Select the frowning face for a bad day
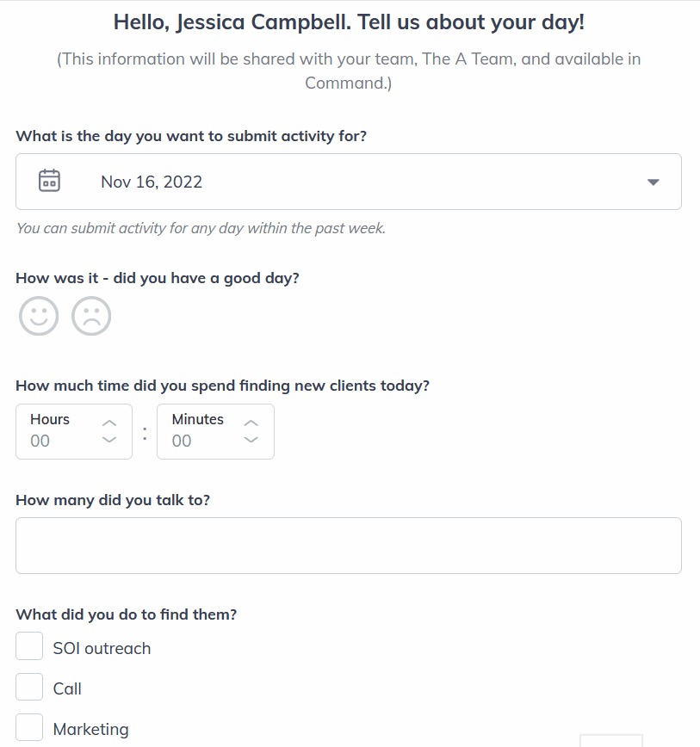Image resolution: width=700 pixels, height=747 pixels. pos(91,316)
